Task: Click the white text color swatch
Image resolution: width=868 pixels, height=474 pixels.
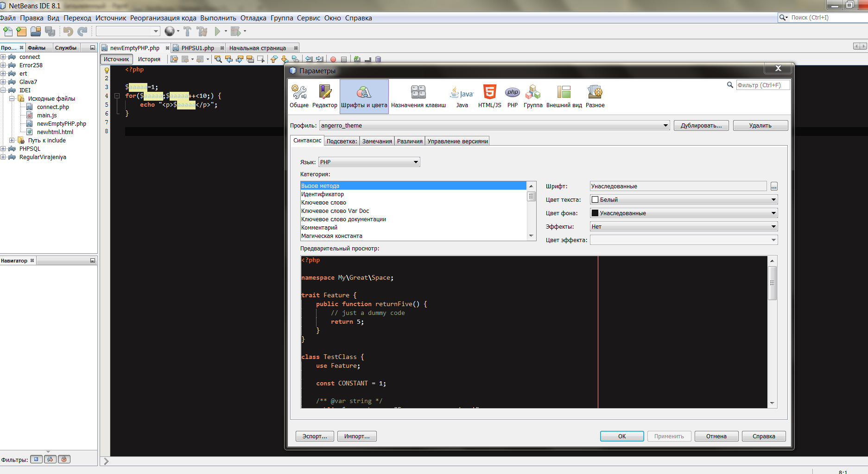Action: pos(595,199)
